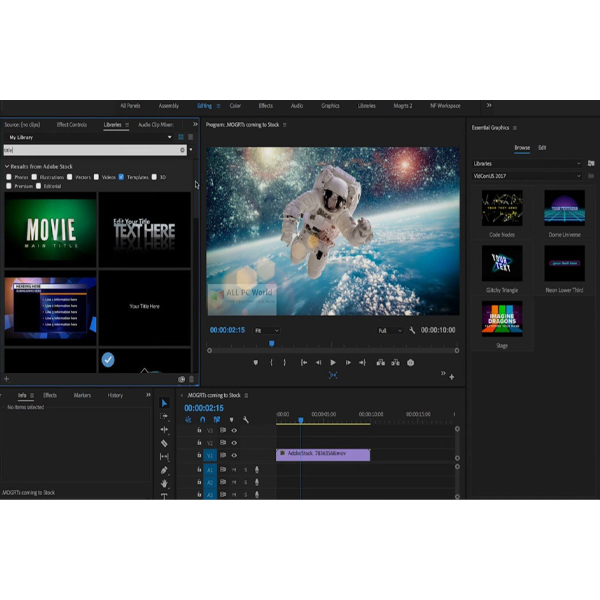Toggle the Vectors filter checkbox

70,177
